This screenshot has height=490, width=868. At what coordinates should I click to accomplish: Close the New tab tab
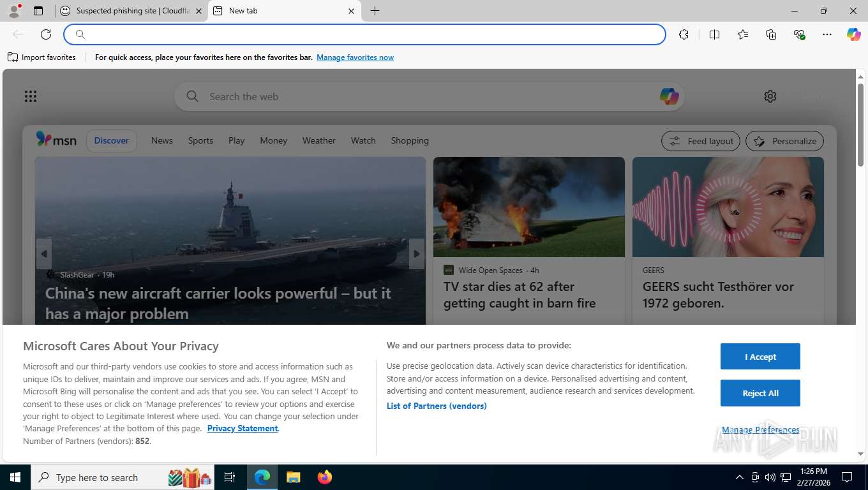point(351,11)
